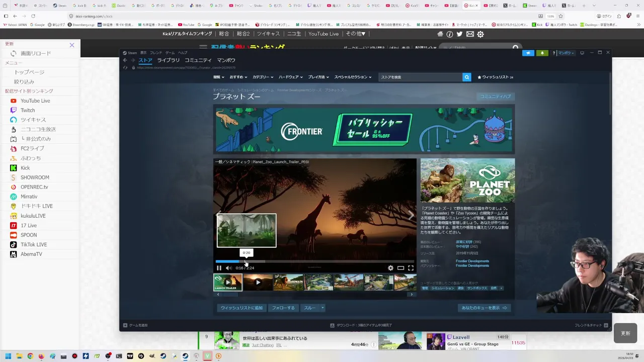The image size is (644, 362).
Task: Open the trailer video settings gear
Action: (x=390, y=268)
